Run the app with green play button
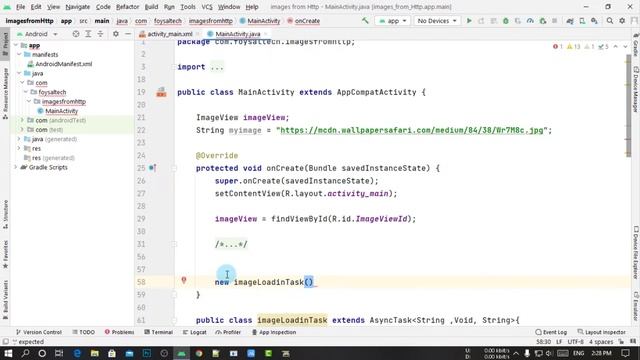This screenshot has height=360, width=640. (469, 20)
